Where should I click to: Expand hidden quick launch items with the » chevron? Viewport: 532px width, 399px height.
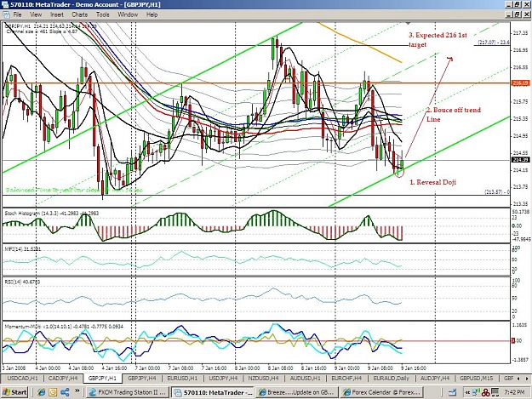coord(77,390)
